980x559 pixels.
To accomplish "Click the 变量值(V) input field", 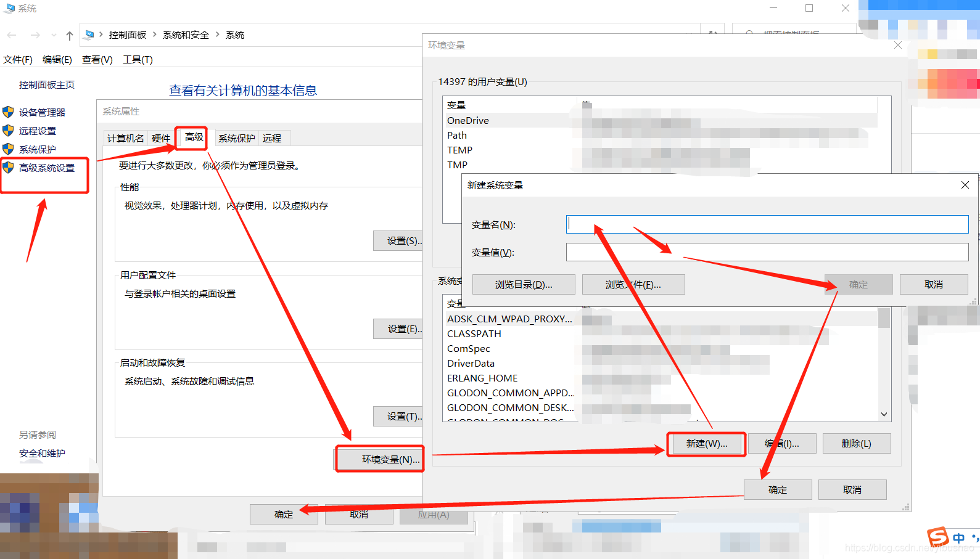I will (767, 252).
